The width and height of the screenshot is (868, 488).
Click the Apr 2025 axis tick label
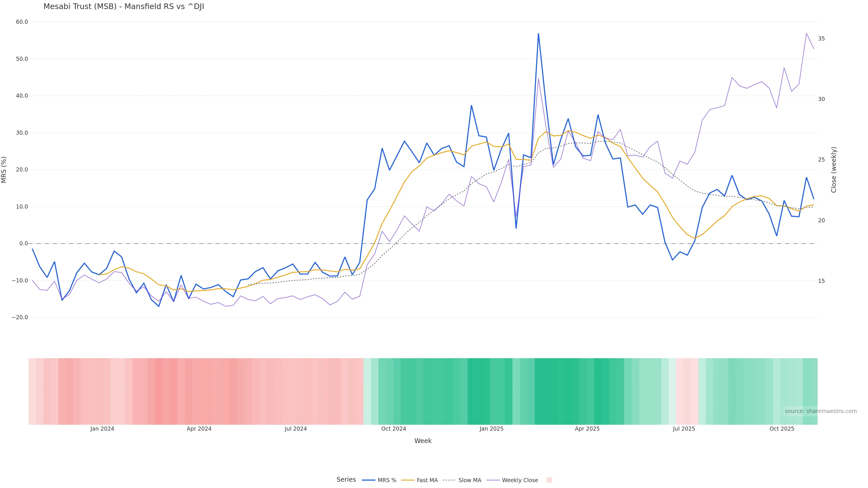coord(587,429)
